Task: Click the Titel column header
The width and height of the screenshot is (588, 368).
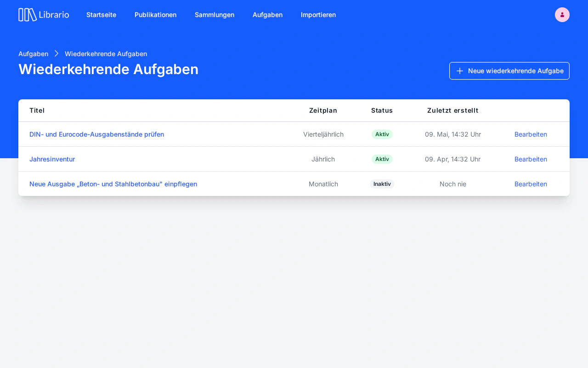Action: (x=37, y=110)
